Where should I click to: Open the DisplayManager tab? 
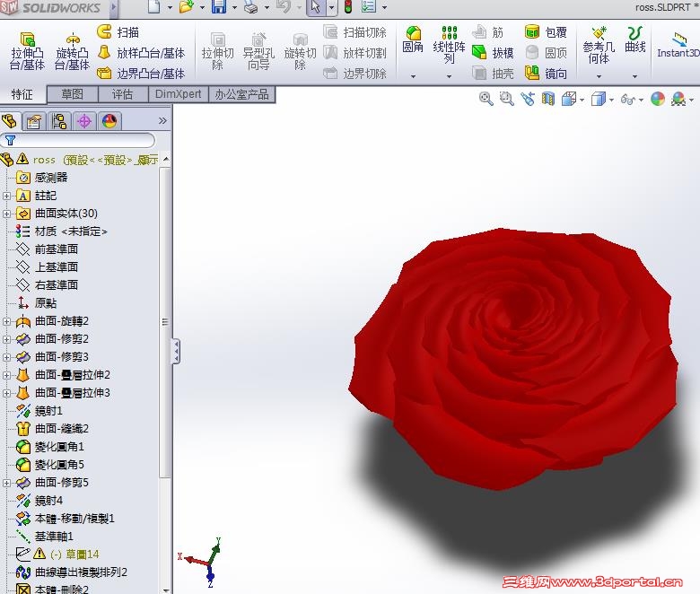(109, 121)
